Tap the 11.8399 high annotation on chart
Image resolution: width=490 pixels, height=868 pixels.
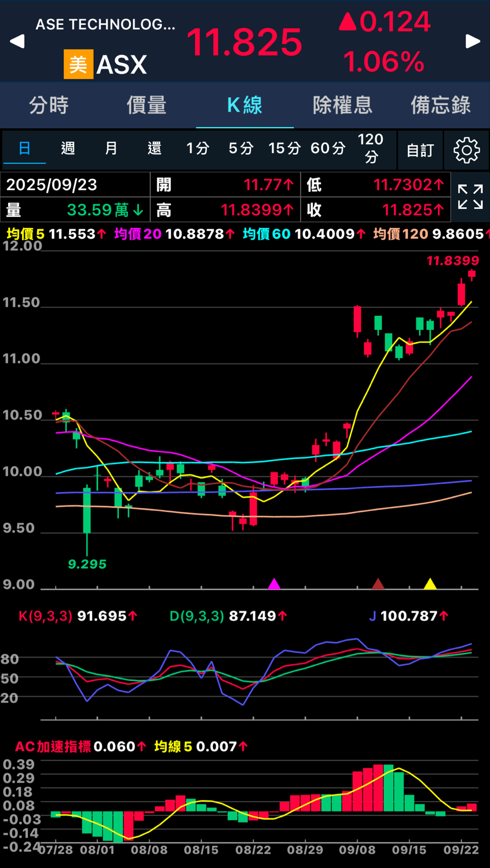pyautogui.click(x=453, y=260)
